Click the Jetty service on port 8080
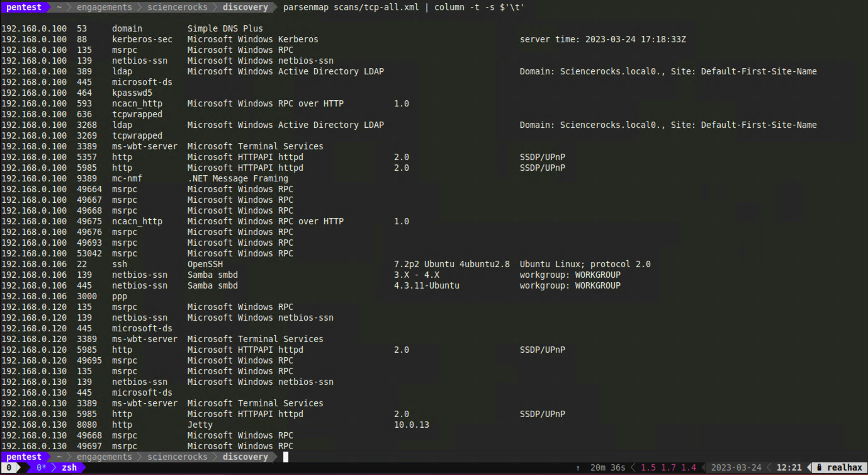The width and height of the screenshot is (868, 475). (200, 425)
